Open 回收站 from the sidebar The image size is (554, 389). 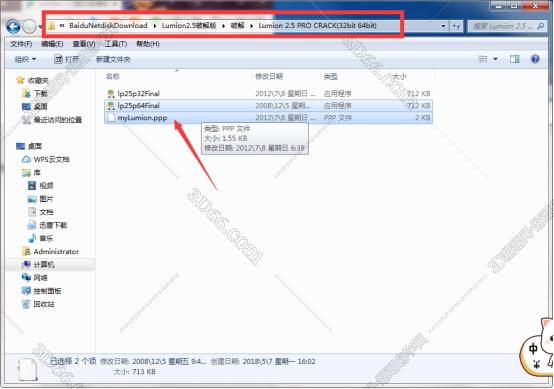(44, 304)
